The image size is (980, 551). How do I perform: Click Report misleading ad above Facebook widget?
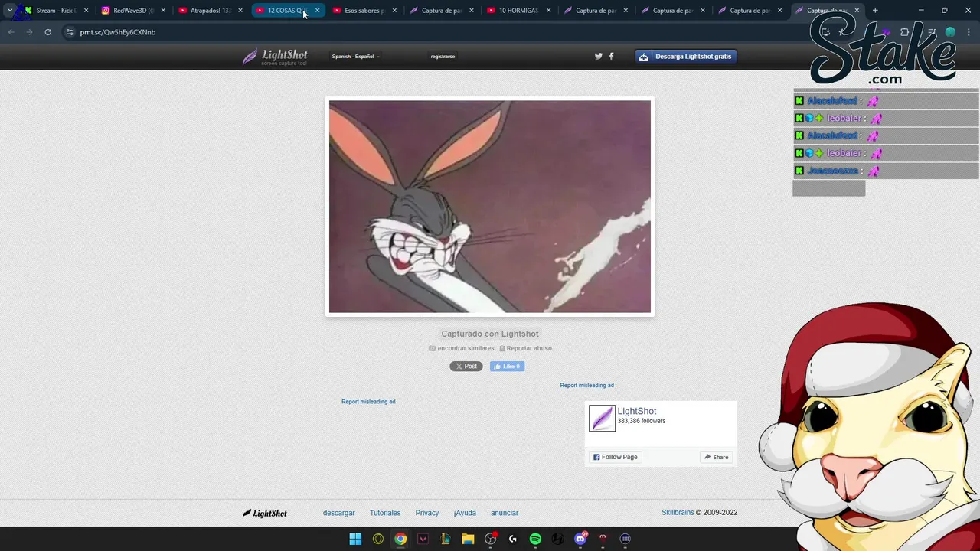point(586,386)
